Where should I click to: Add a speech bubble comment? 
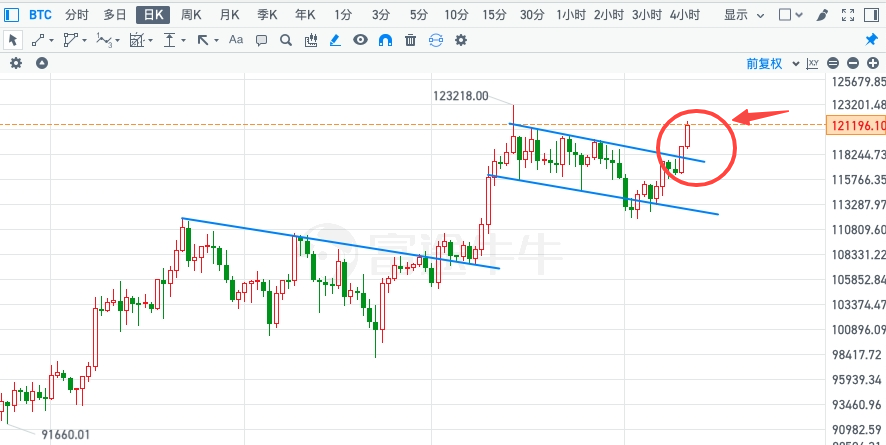coord(261,40)
